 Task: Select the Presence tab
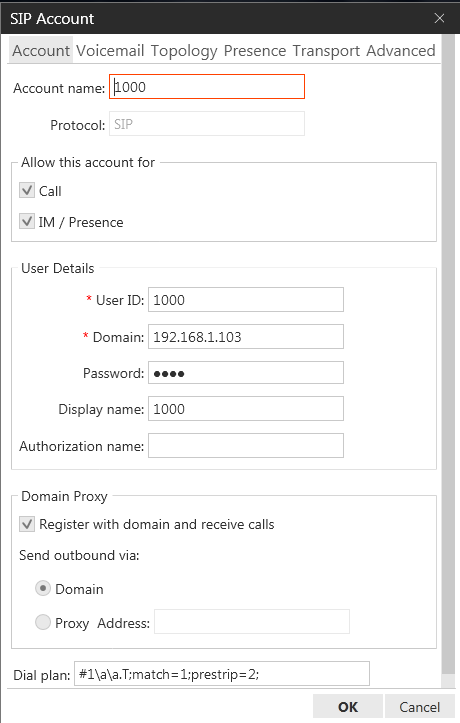pyautogui.click(x=255, y=50)
